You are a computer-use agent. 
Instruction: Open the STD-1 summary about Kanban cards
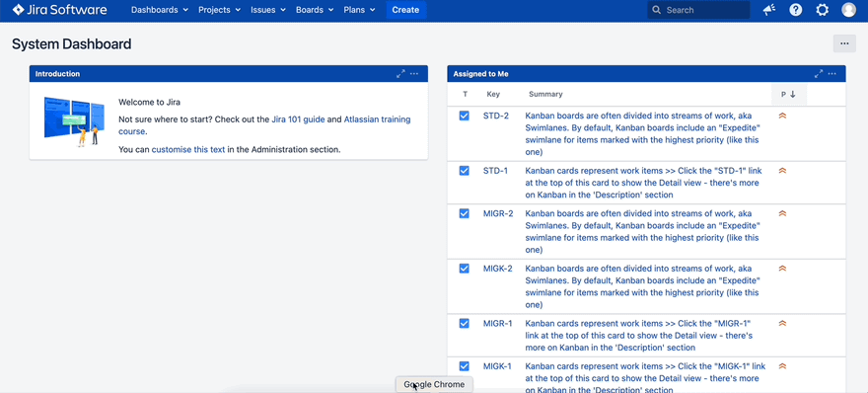(x=642, y=183)
